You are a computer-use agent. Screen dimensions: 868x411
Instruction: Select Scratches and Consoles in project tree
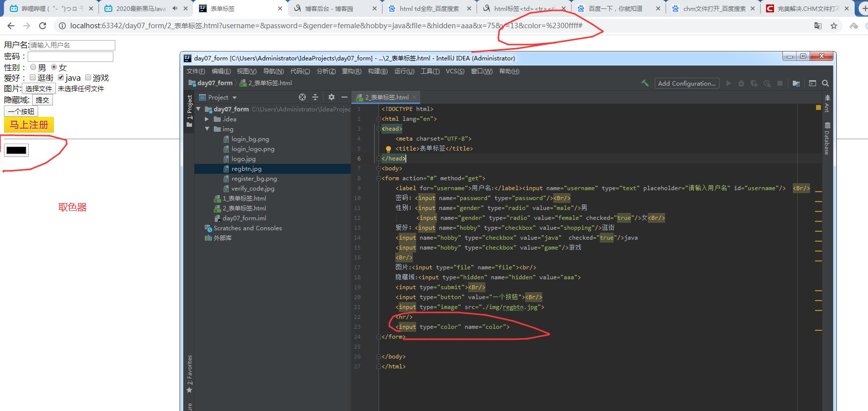coord(248,228)
